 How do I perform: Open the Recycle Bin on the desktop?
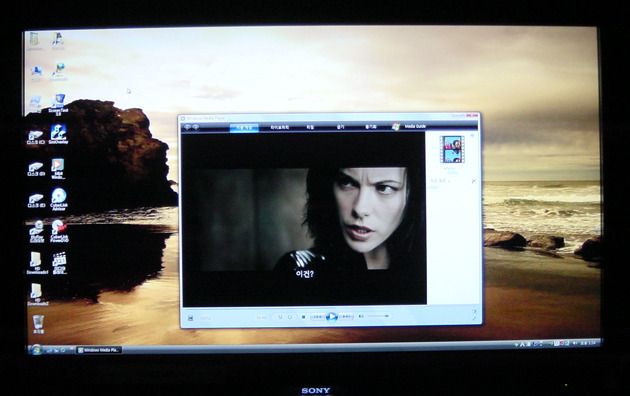tap(38, 325)
